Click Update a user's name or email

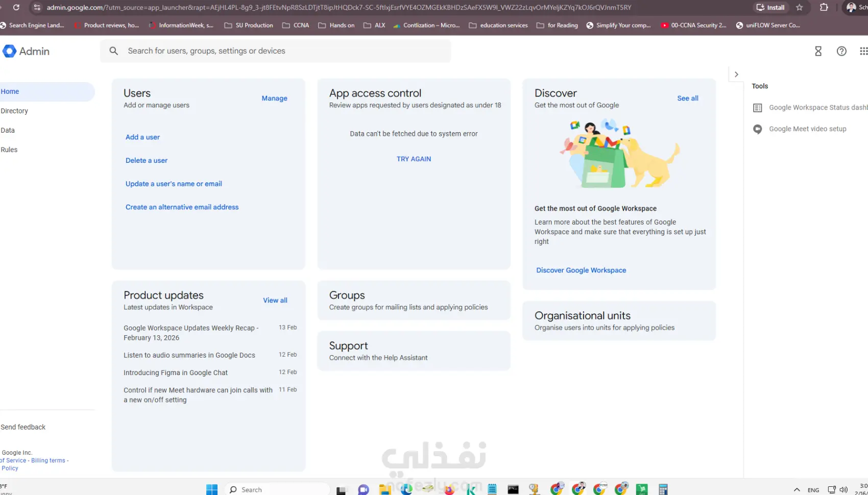pos(174,184)
